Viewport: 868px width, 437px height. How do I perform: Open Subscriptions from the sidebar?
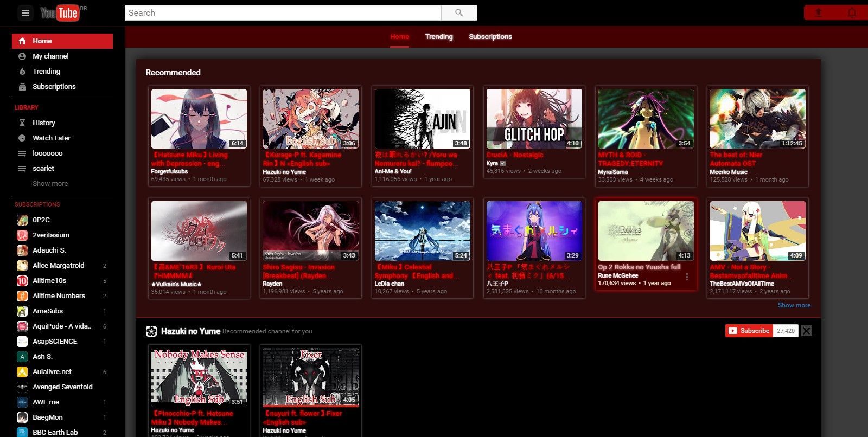pyautogui.click(x=62, y=87)
